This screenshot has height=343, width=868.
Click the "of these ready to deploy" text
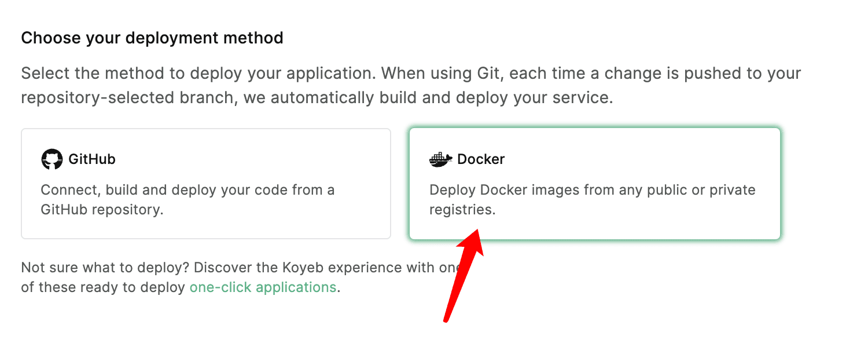[x=104, y=287]
